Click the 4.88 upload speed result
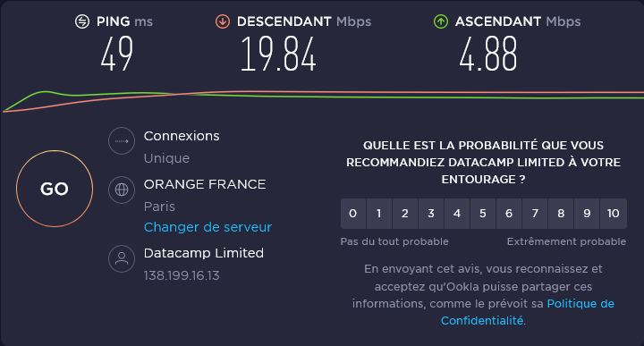Screen dimensions: 644x346 [488, 55]
